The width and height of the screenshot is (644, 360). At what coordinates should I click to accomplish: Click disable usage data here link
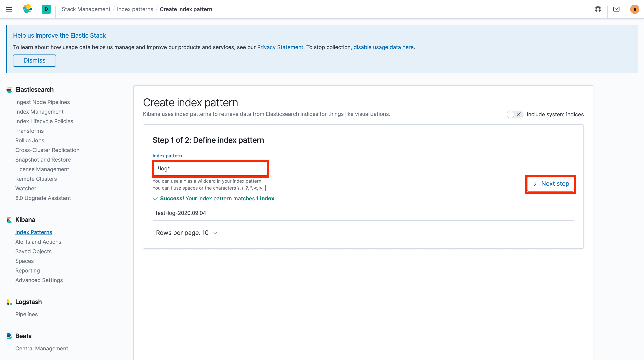(x=384, y=47)
